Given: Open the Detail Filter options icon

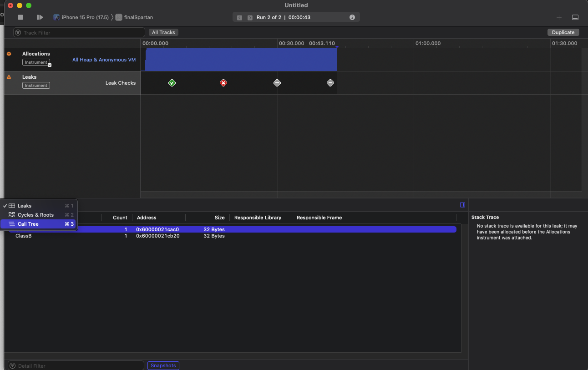Looking at the screenshot, I should click(x=13, y=365).
